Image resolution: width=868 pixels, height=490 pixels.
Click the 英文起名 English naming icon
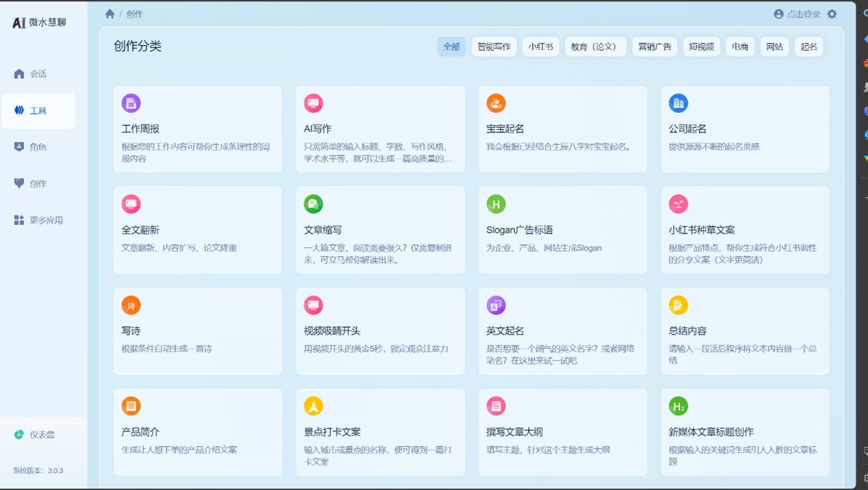496,305
